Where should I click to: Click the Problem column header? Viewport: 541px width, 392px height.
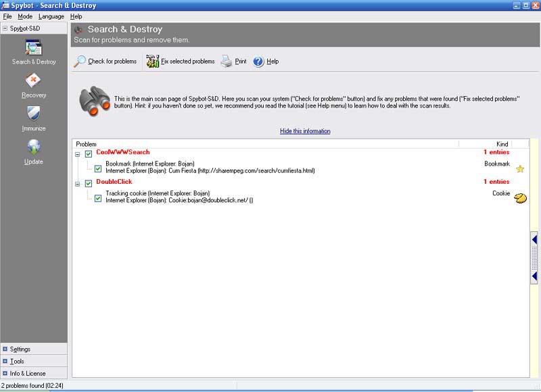pyautogui.click(x=86, y=144)
